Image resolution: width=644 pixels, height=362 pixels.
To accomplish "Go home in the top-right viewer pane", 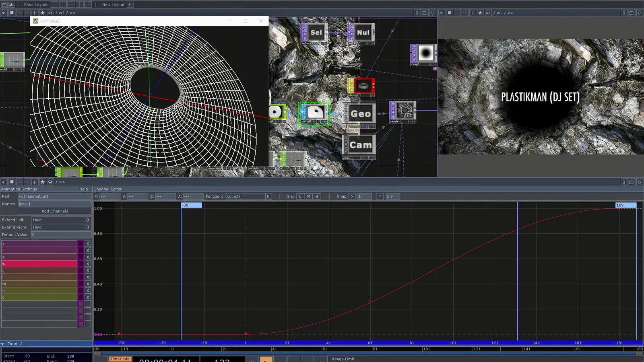I will (x=488, y=13).
